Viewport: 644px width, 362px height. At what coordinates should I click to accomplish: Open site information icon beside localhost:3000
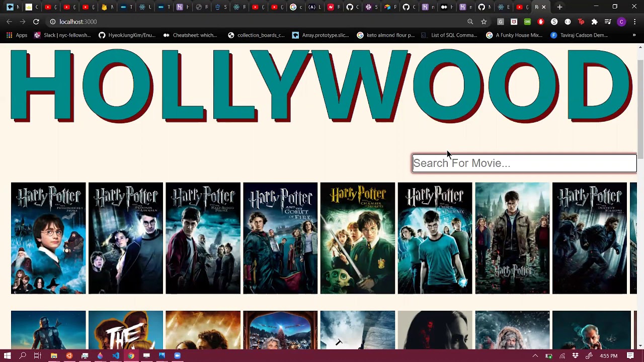click(52, 22)
